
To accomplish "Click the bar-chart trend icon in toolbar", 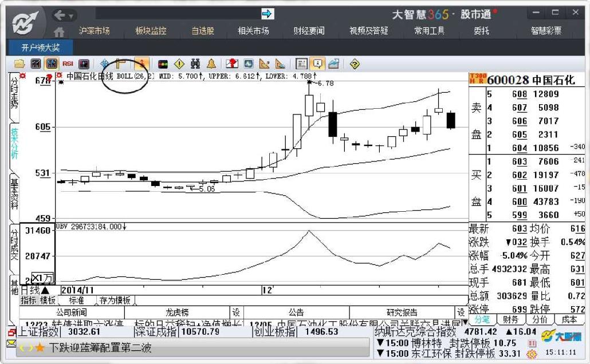I will [x=36, y=64].
